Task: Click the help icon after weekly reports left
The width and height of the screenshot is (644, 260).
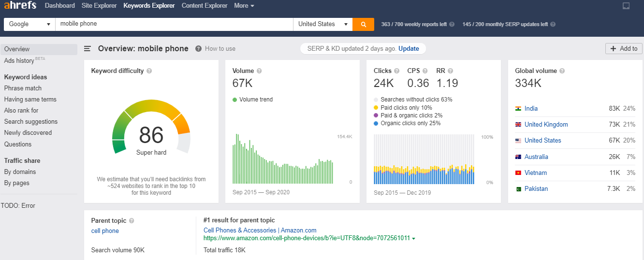Action: click(x=452, y=24)
